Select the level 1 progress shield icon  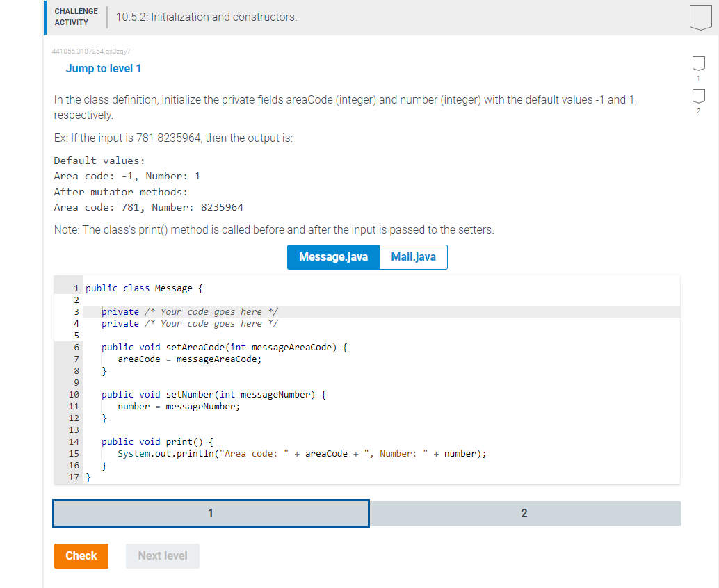tap(698, 64)
